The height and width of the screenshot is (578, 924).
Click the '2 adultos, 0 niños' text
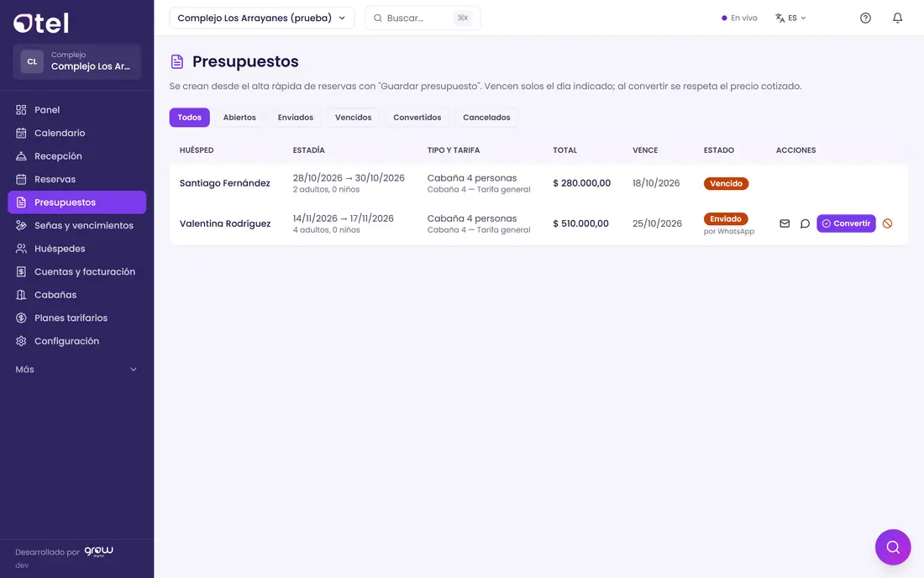pos(326,190)
